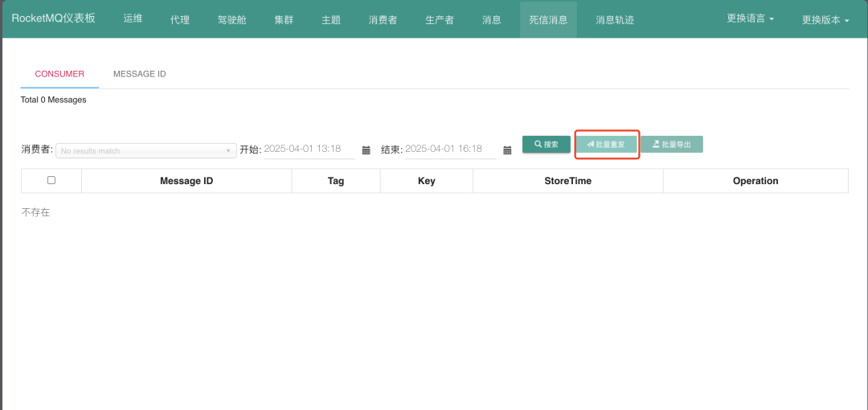Open the 驾驶舱 dashboard
This screenshot has height=410, width=868.
[232, 20]
